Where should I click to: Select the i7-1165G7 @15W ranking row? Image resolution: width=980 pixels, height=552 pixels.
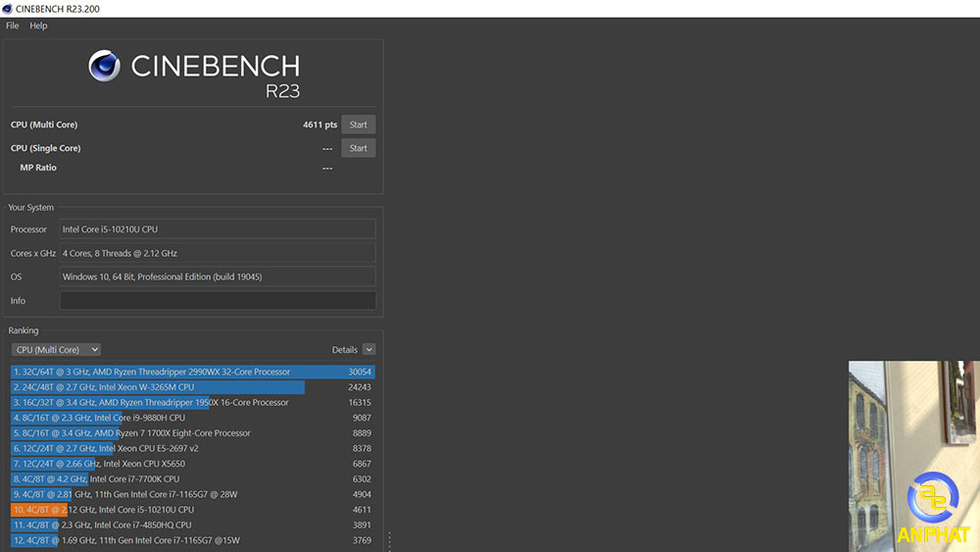click(x=192, y=540)
